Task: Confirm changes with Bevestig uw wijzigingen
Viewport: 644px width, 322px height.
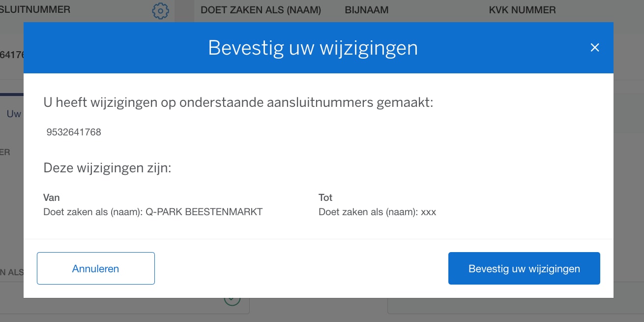Action: [x=524, y=268]
